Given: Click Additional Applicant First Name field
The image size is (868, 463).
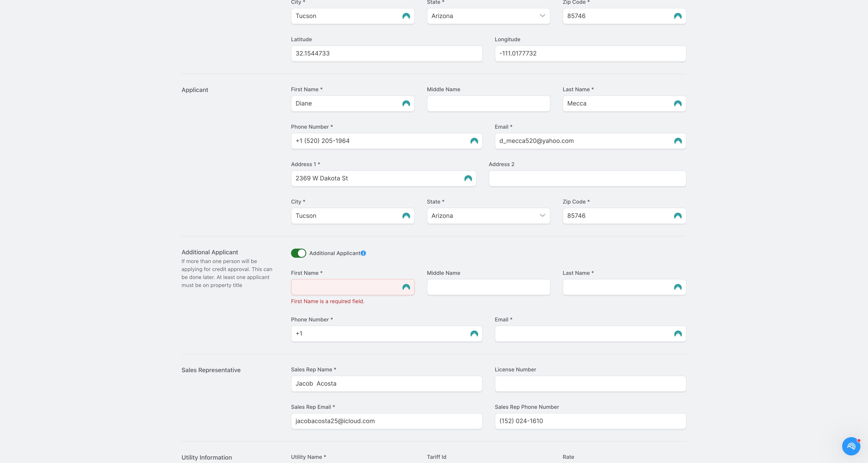Looking at the screenshot, I should 352,287.
